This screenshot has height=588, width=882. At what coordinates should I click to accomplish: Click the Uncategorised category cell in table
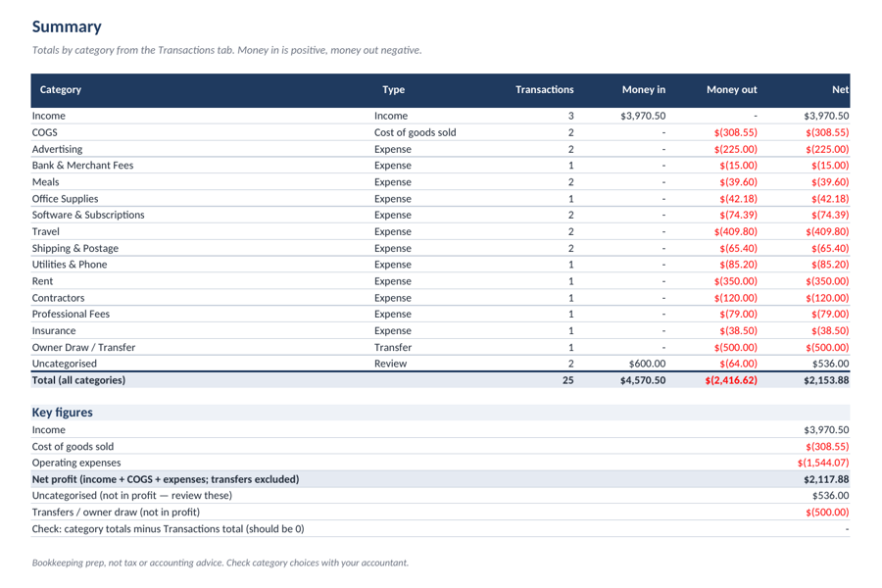coord(64,364)
